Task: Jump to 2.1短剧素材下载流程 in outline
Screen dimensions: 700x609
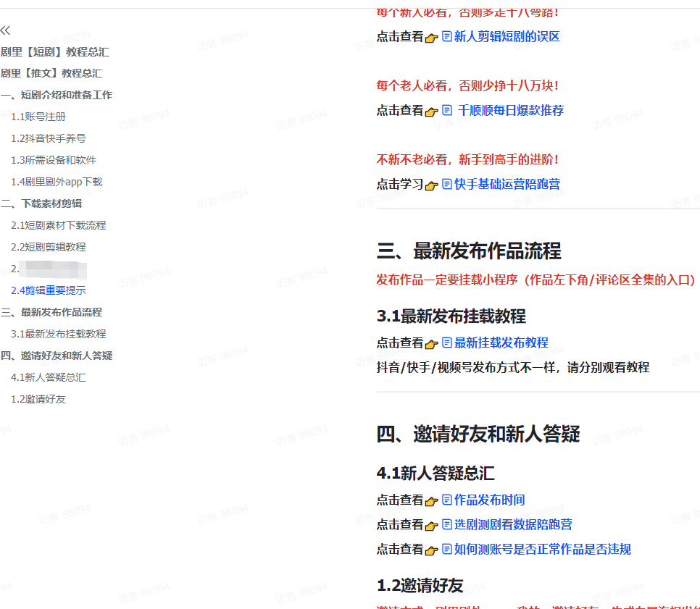Action: pos(58,225)
